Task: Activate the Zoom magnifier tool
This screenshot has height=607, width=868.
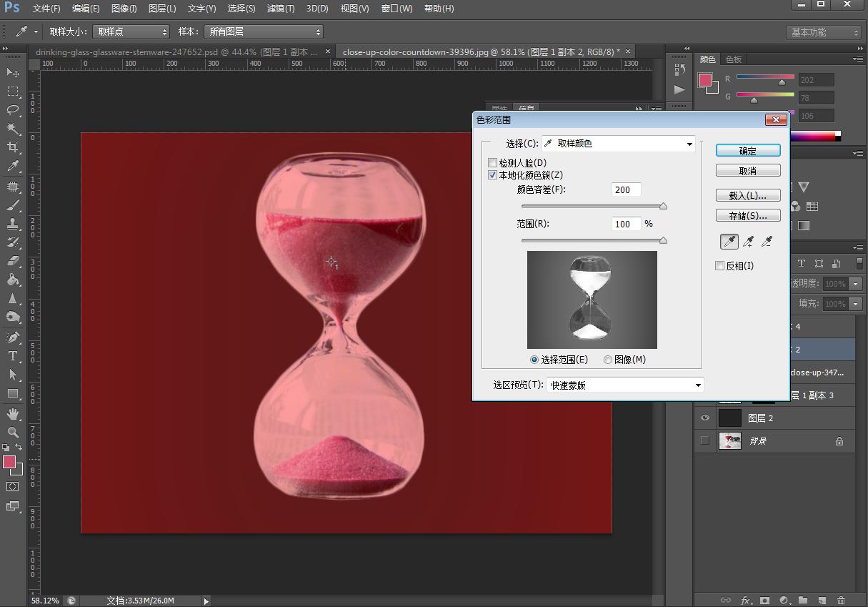Action: click(x=13, y=432)
